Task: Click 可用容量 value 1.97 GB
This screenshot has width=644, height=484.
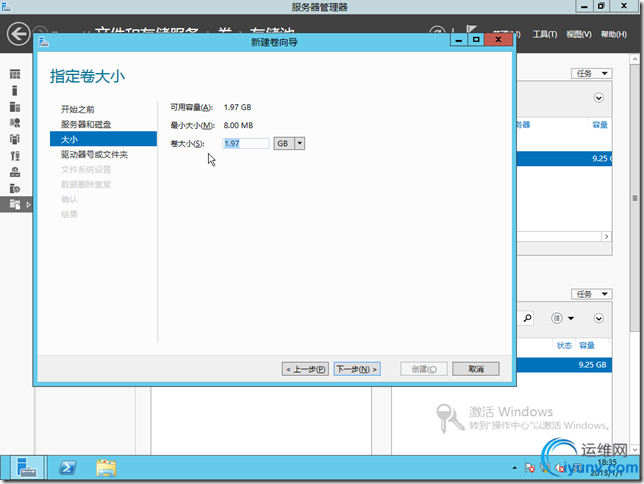Action: pos(237,107)
